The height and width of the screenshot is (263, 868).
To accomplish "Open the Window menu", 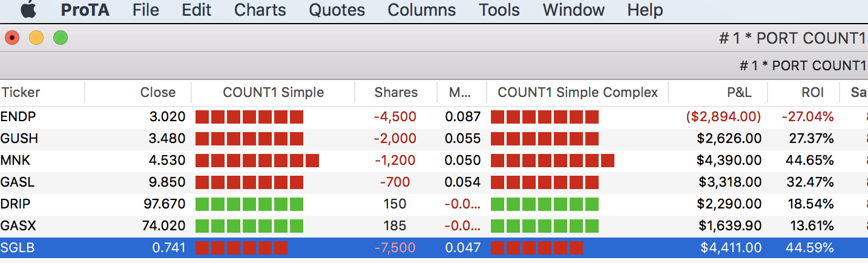I will click(574, 10).
